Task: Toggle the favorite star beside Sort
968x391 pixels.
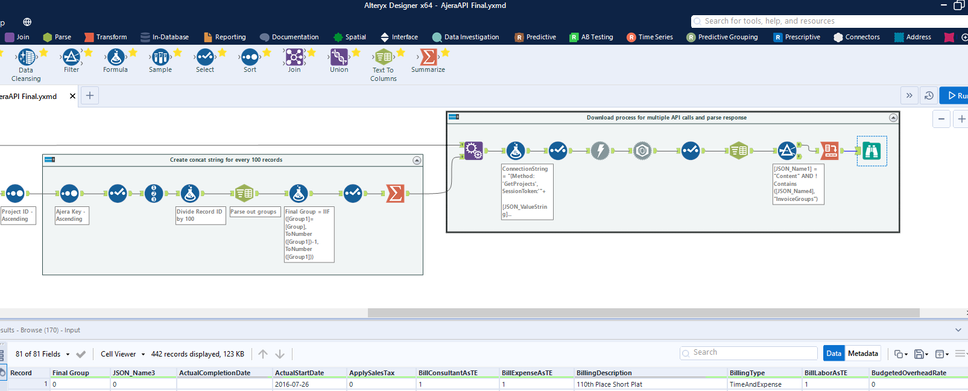Action: [267, 53]
